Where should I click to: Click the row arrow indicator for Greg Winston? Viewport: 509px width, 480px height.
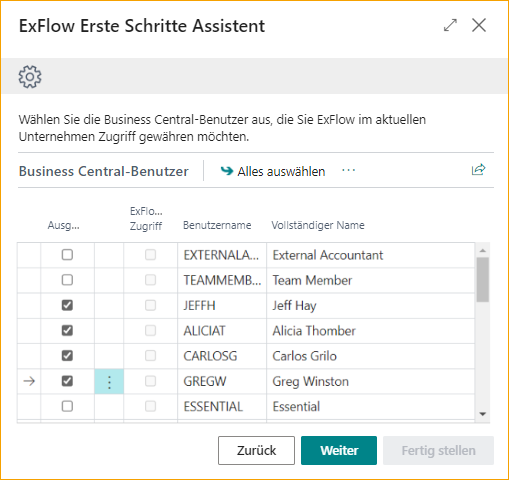pyautogui.click(x=29, y=381)
